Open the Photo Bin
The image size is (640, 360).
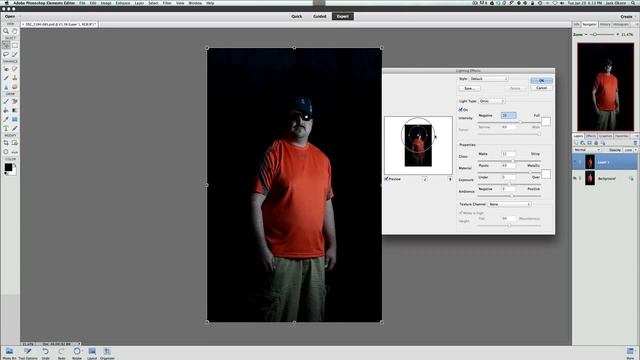click(9, 353)
